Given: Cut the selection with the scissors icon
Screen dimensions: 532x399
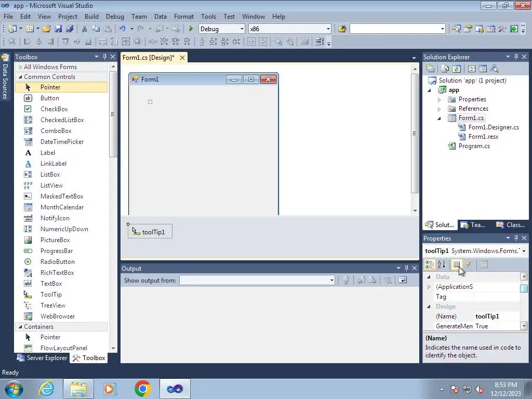Looking at the screenshot, I should point(85,29).
